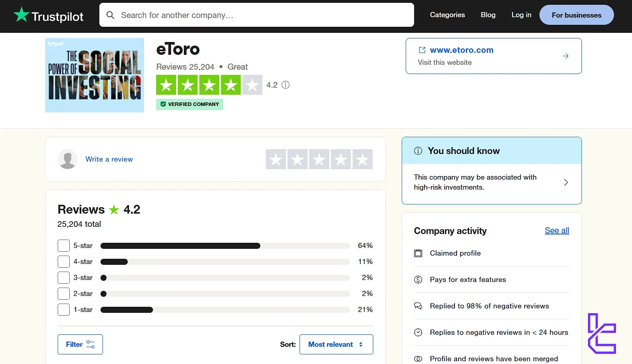Click the Write a review link
632x364 pixels.
point(109,159)
